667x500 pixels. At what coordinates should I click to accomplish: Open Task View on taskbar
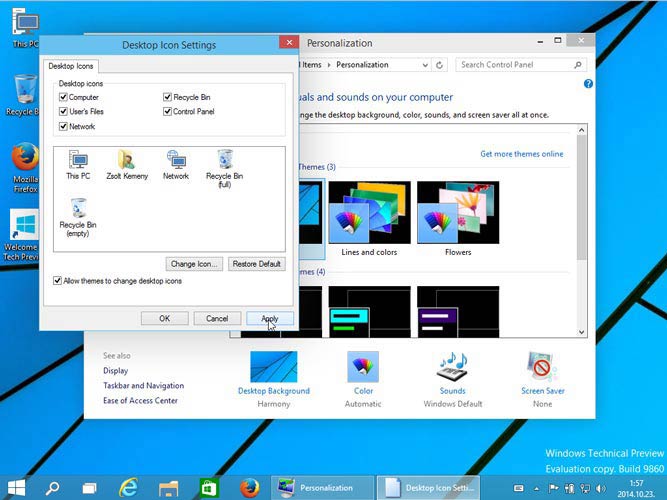click(89, 488)
